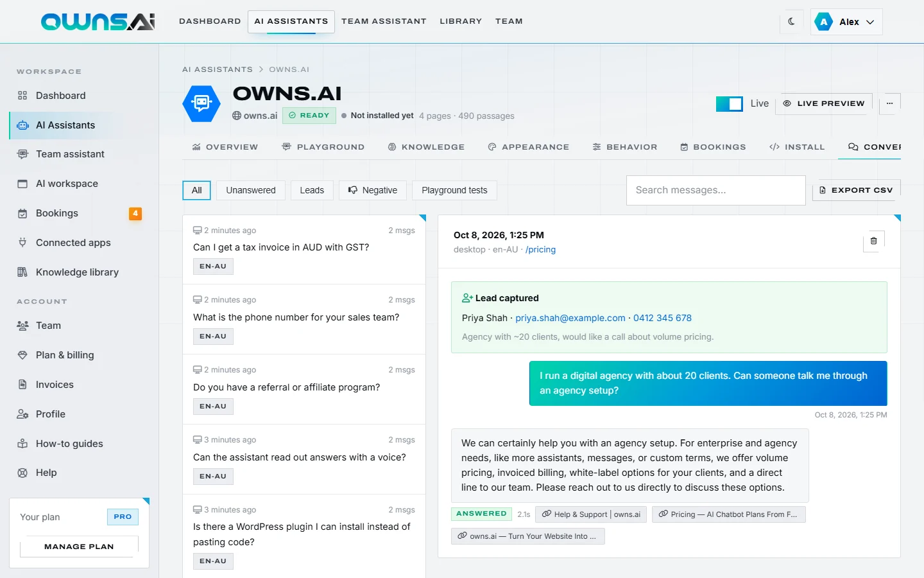
Task: Filter conversations by Unanswered
Action: pos(251,190)
